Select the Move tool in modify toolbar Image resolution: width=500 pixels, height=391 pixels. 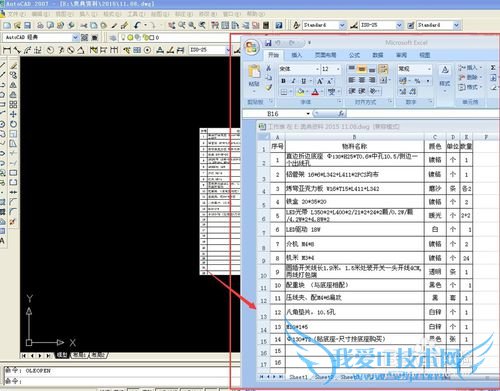click(x=13, y=114)
